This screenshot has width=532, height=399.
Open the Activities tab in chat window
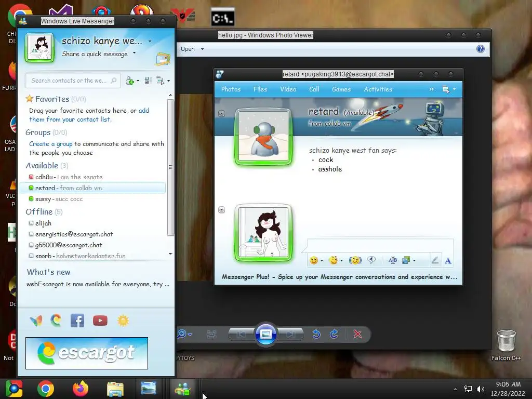378,89
